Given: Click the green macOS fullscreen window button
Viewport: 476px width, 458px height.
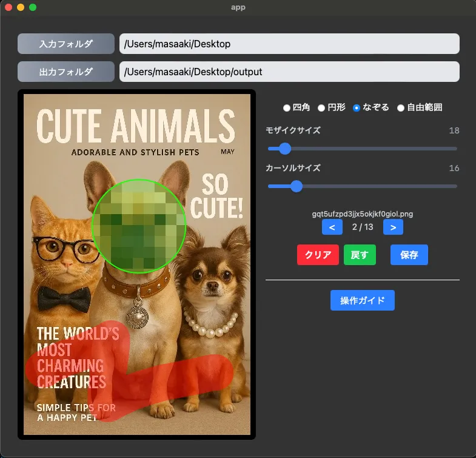Looking at the screenshot, I should click(x=33, y=7).
